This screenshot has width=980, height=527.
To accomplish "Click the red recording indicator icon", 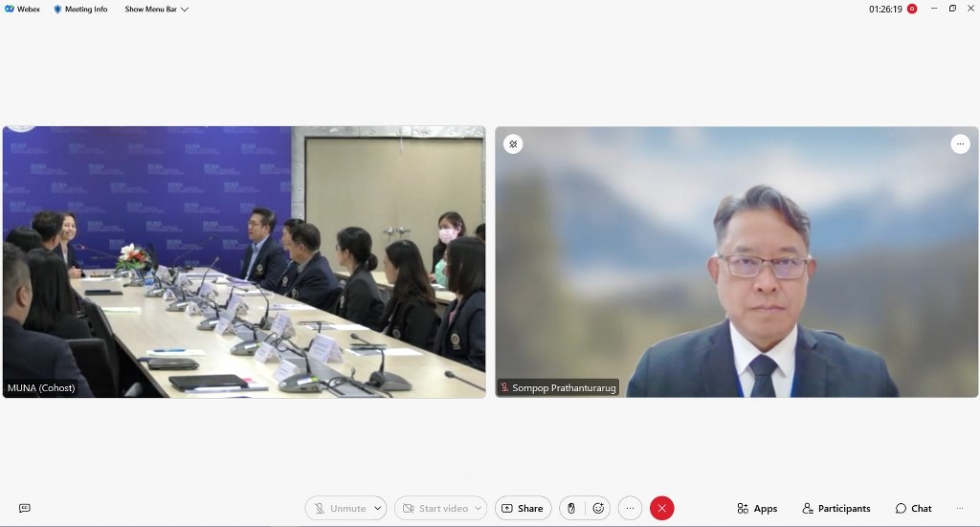I will click(x=912, y=9).
